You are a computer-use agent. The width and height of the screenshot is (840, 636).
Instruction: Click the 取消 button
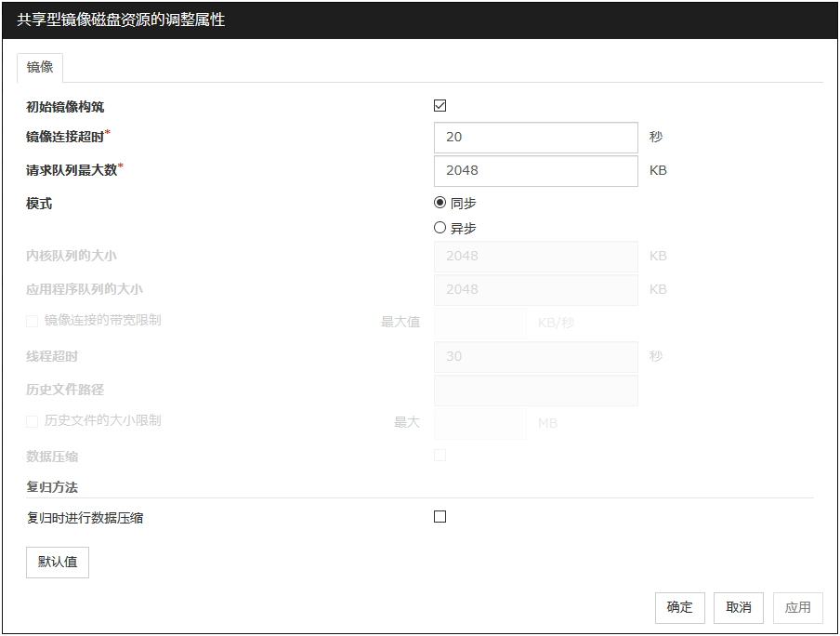[x=739, y=608]
